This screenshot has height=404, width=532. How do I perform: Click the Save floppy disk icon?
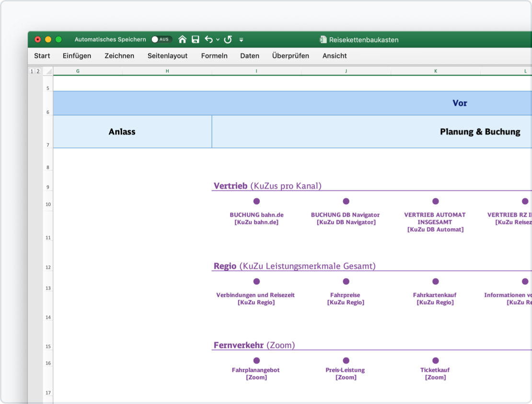[x=195, y=39]
